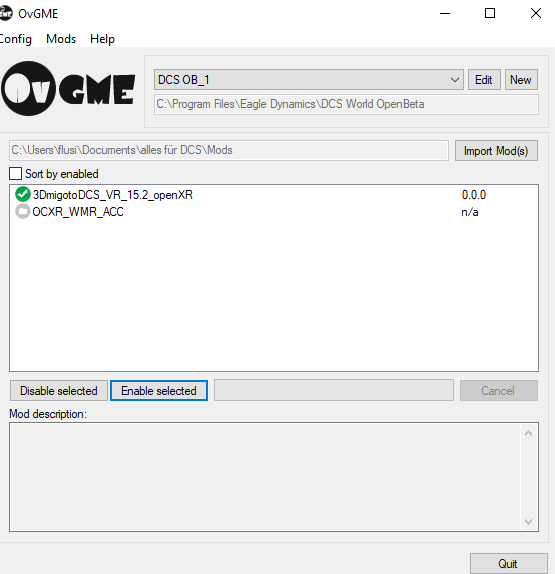Click Import Mod(s) button
The height and width of the screenshot is (574, 555).
tap(496, 151)
